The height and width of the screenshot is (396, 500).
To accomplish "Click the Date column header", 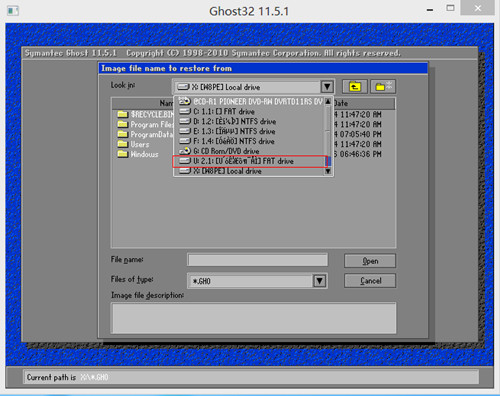I will (364, 103).
